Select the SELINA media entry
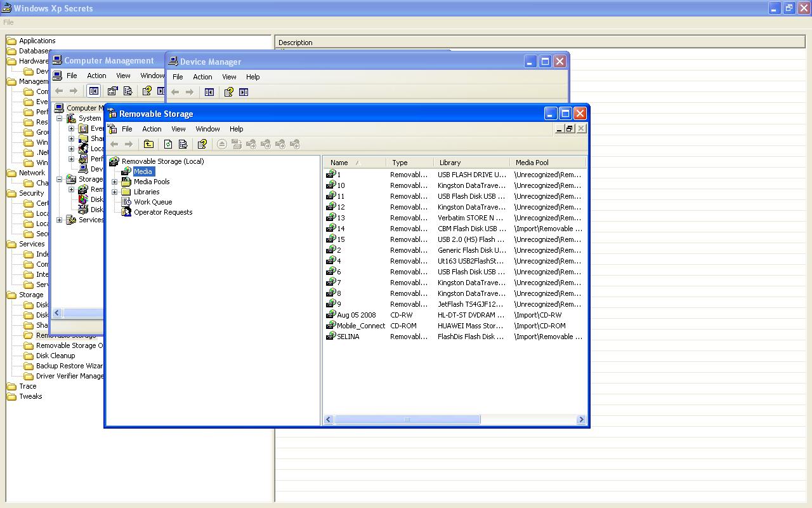Screen dimensions: 812x508 coord(348,337)
